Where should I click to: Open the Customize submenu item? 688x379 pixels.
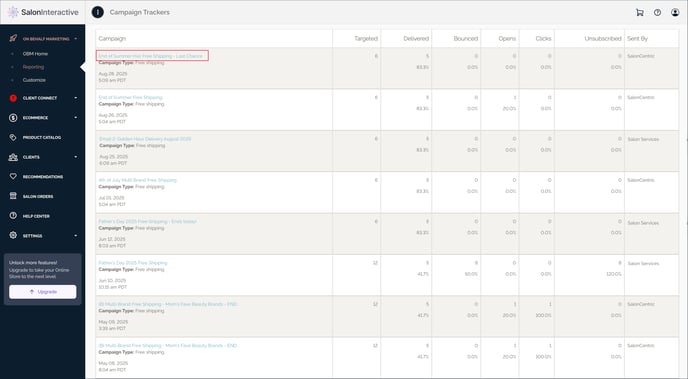tap(34, 80)
